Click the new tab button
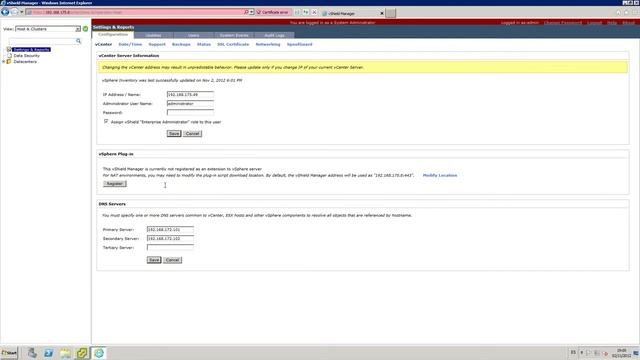The height and width of the screenshot is (360, 640). pyautogui.click(x=391, y=13)
